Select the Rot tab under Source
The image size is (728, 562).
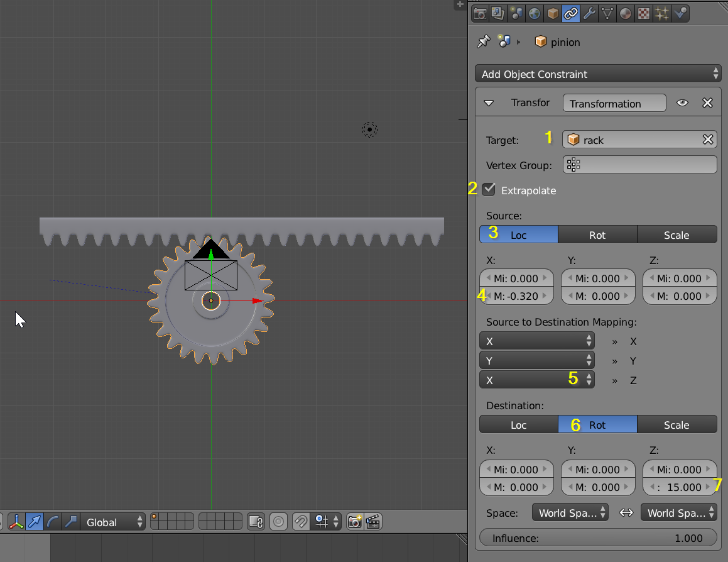(x=597, y=234)
